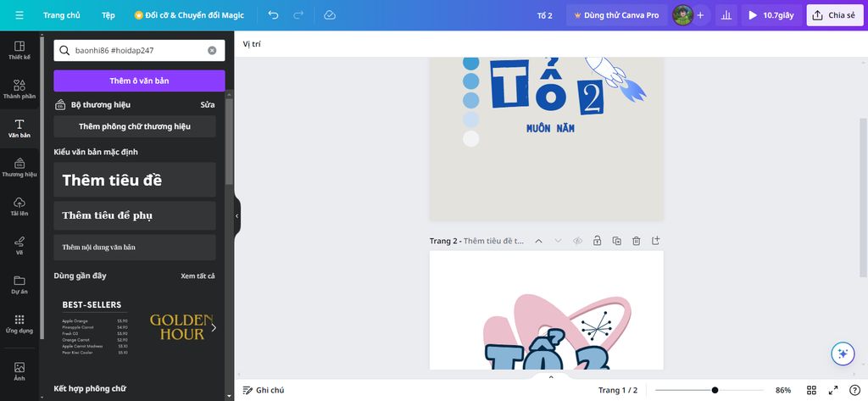Select GOLDEN HOUR font template
This screenshot has width=868, height=401.
point(181,326)
